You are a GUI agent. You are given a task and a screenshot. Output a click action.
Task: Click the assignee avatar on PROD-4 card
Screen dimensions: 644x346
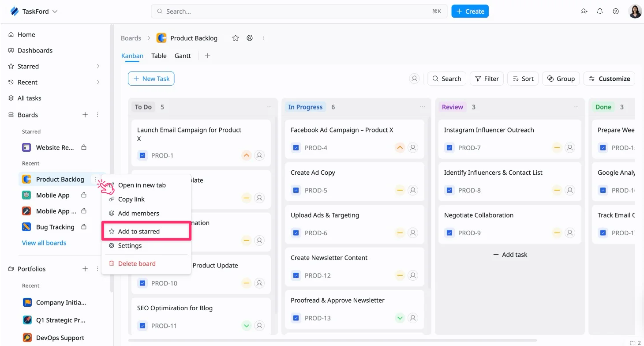pyautogui.click(x=413, y=148)
